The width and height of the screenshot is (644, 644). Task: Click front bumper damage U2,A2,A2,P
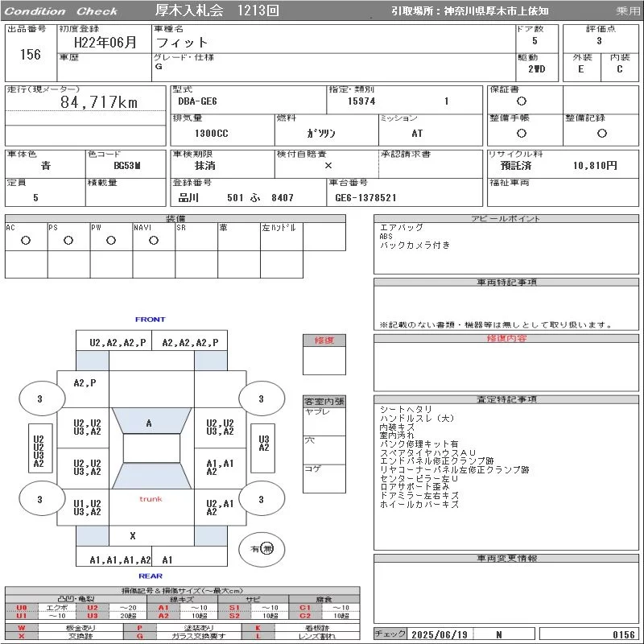click(118, 342)
